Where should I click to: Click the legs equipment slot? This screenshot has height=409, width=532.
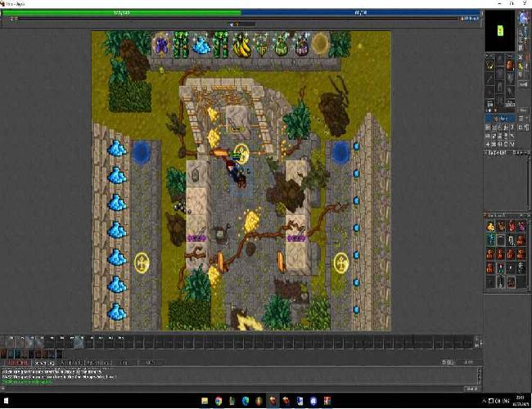[x=500, y=88]
